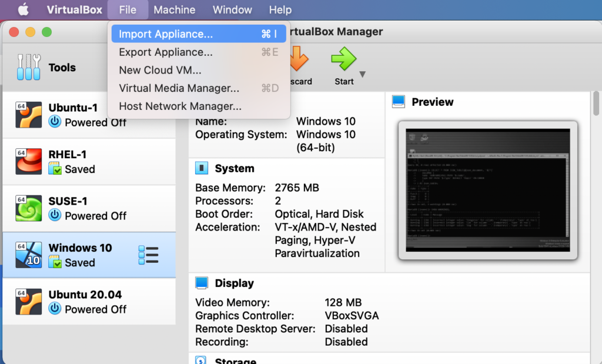602x364 pixels.
Task: Click the Video Memory value 128 MB
Action: (x=343, y=303)
